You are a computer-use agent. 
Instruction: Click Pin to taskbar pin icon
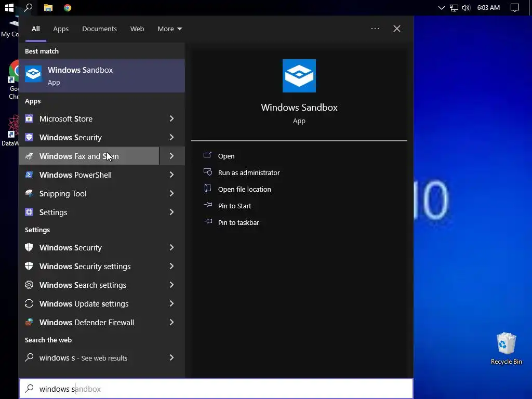tap(208, 221)
